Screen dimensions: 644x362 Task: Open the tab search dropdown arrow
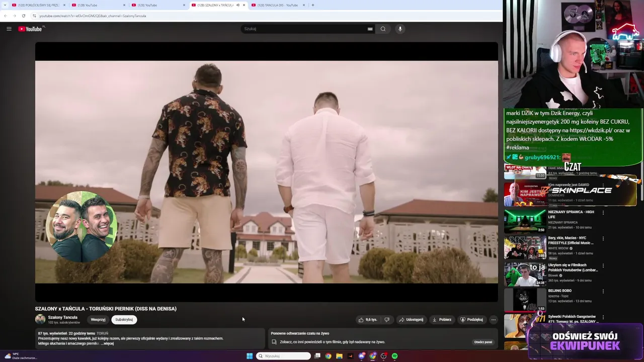(4, 5)
